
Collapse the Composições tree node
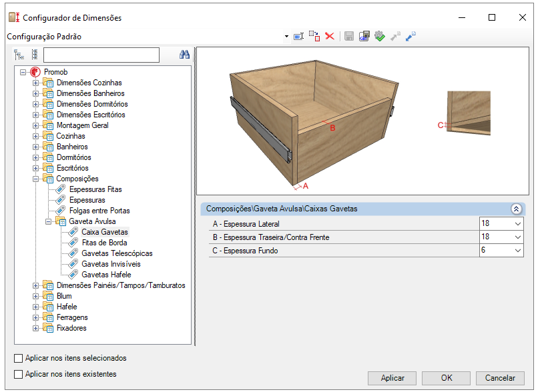click(36, 179)
